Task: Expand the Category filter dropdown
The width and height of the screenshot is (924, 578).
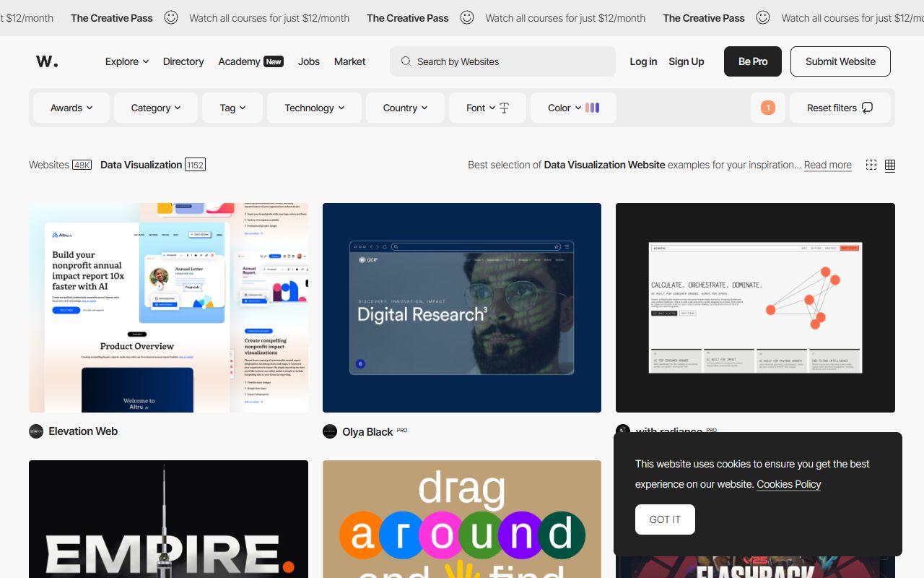Action: [155, 108]
